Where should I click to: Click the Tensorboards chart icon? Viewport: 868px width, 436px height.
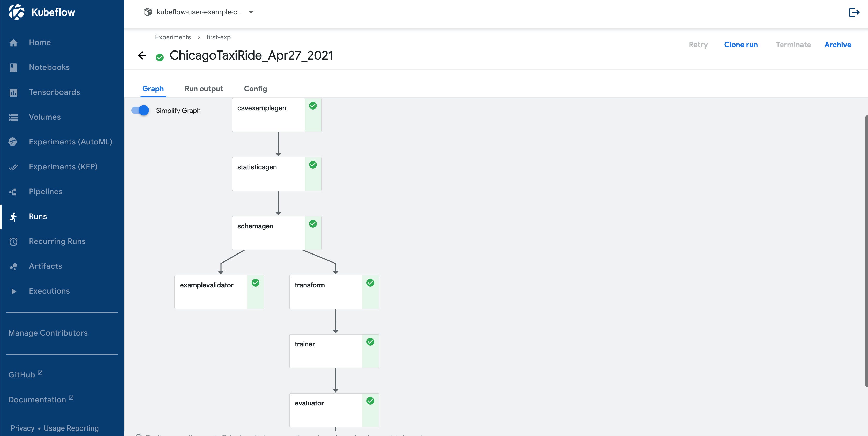[13, 92]
